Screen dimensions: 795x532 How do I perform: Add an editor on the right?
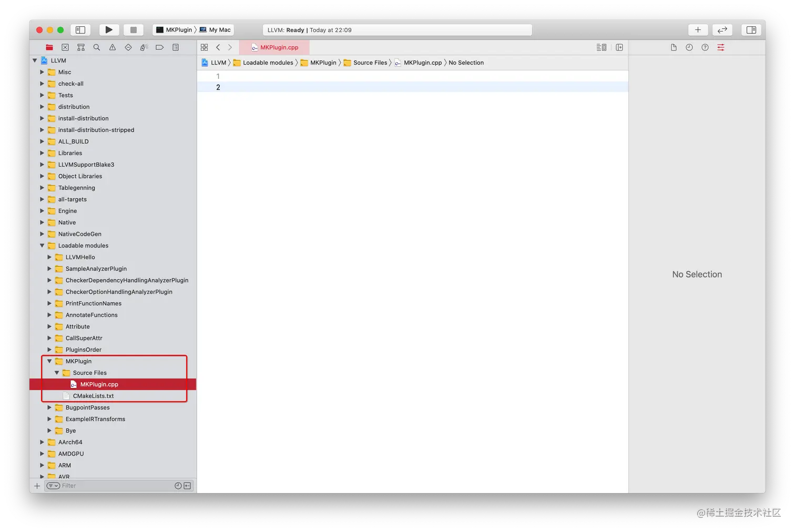[x=619, y=47]
